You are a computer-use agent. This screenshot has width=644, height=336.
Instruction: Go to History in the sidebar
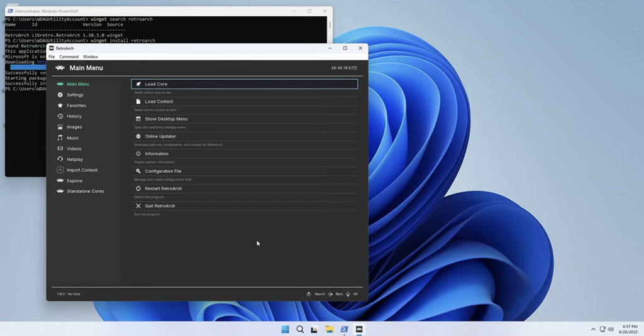click(74, 116)
